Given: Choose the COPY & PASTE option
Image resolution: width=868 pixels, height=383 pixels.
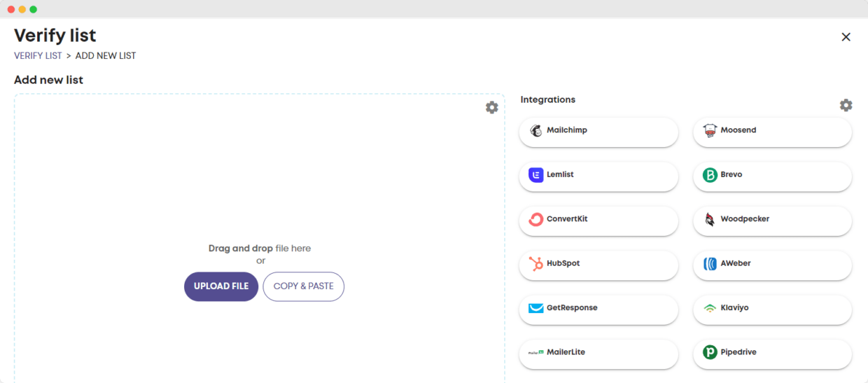Looking at the screenshot, I should click(303, 286).
